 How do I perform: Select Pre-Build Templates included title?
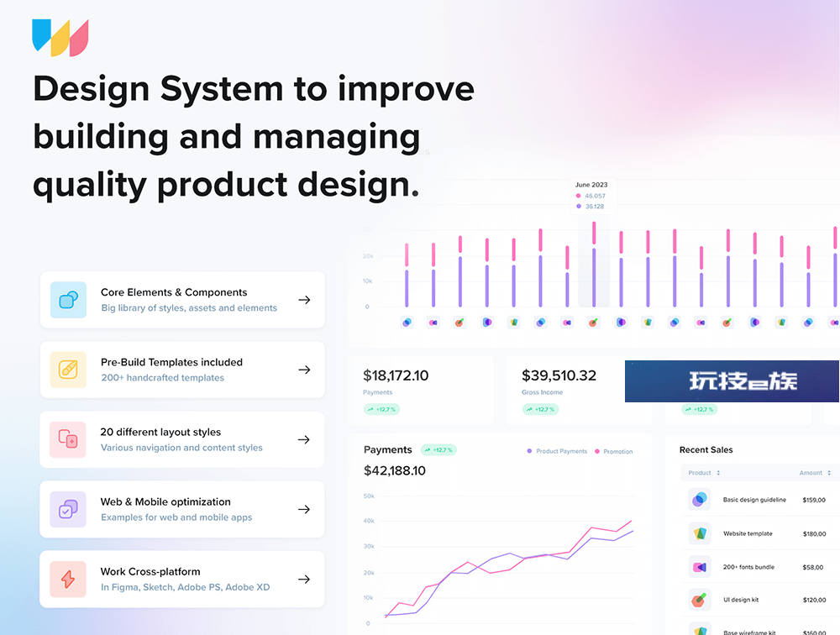[x=171, y=362]
